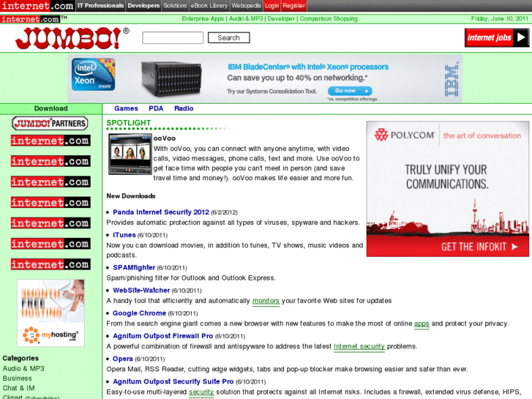
Task: Click the underlined 'monitors' link
Action: (266, 301)
